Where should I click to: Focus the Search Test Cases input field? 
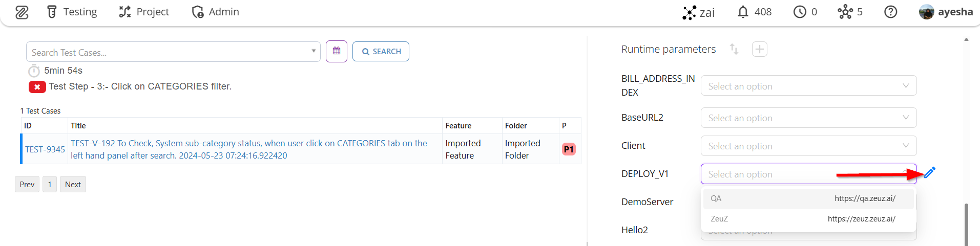coord(169,52)
